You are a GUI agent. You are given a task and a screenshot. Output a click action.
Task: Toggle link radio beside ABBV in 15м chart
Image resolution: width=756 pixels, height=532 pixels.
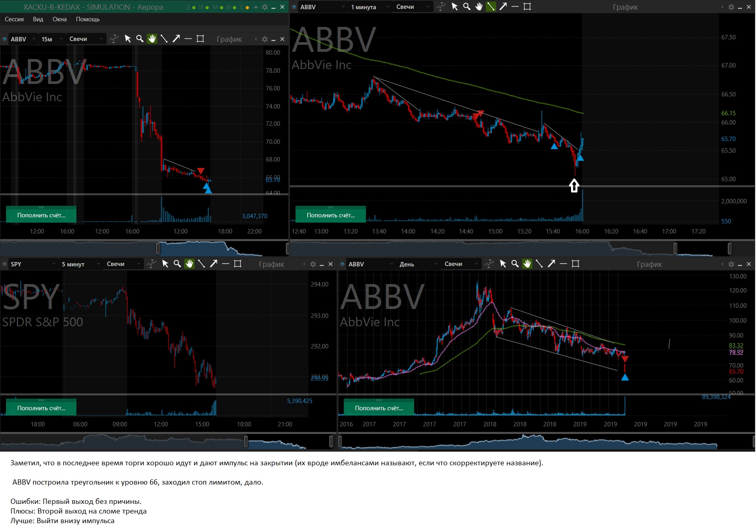point(5,39)
